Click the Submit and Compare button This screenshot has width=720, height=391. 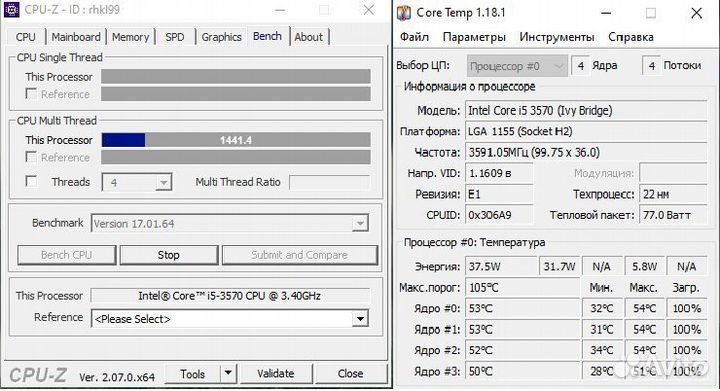[299, 255]
